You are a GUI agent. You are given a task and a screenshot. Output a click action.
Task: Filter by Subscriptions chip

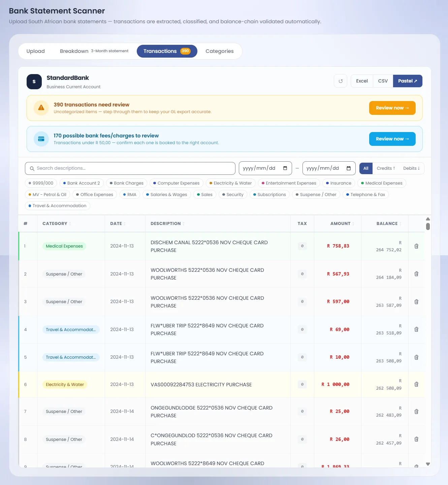(269, 195)
